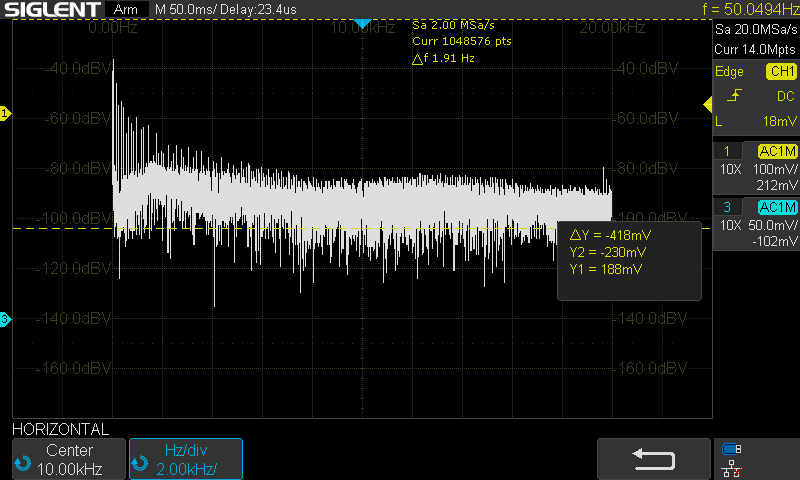Screen dimensions: 800x480
Task: Click the blue trigger position marker at top
Action: tap(362, 24)
